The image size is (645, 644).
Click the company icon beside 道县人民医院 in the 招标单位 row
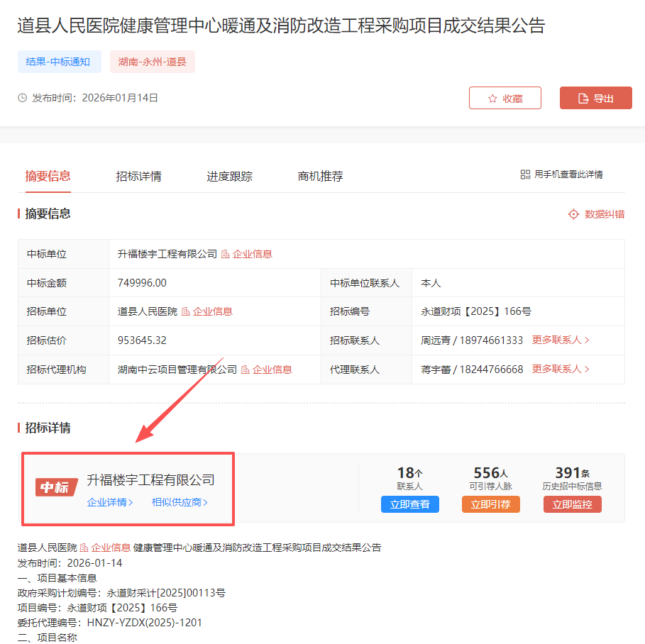[x=186, y=311]
